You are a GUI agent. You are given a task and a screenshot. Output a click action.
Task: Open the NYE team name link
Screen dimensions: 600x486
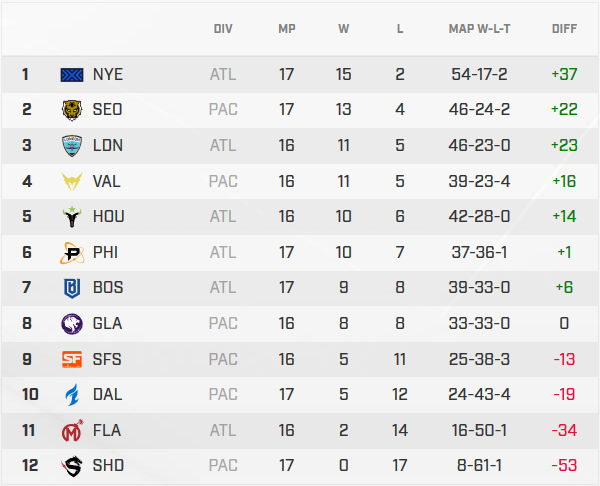point(108,74)
